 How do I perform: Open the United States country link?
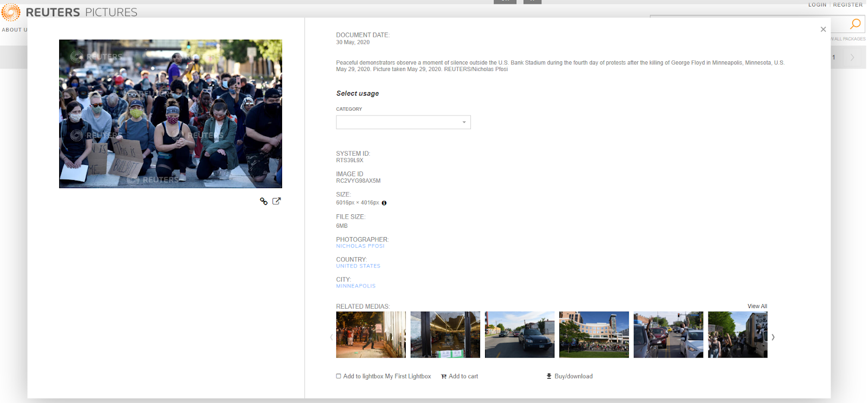[358, 266]
